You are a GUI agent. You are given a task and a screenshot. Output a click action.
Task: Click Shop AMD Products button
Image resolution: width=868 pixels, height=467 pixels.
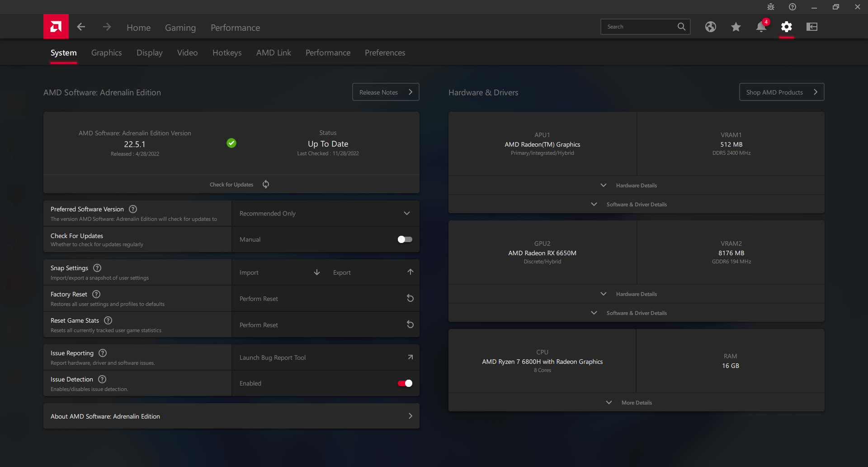(x=782, y=92)
